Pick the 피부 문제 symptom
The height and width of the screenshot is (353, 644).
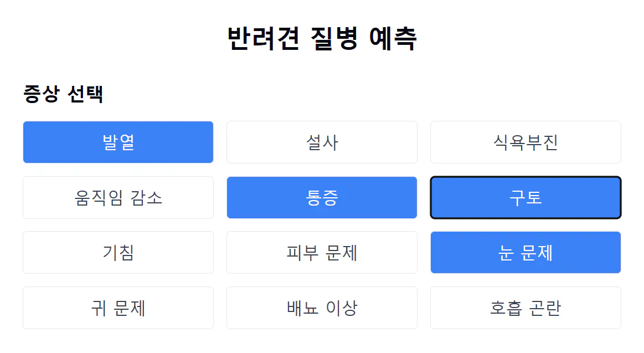click(x=322, y=253)
